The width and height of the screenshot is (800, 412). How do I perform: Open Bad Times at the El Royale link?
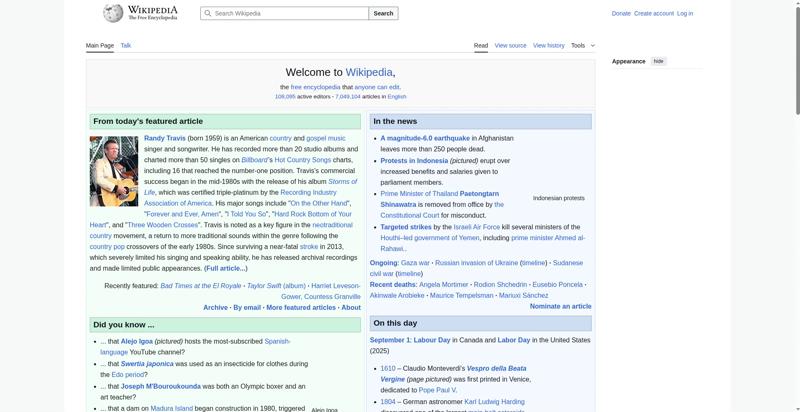(201, 286)
